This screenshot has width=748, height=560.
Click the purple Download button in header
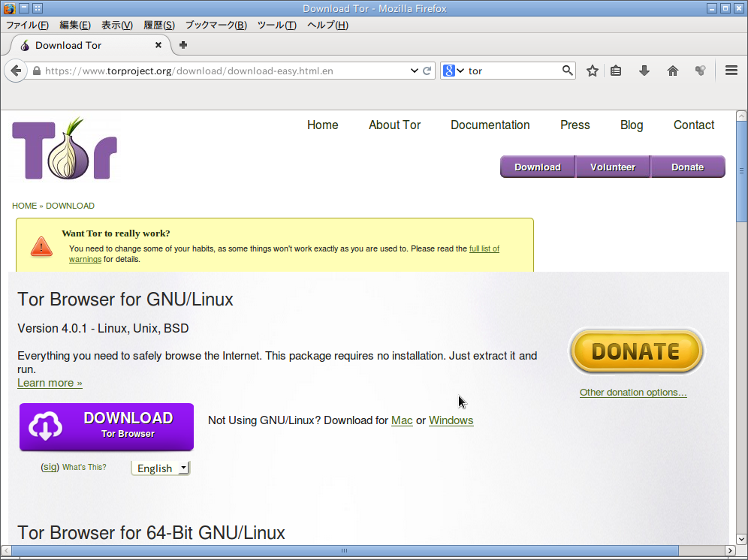coord(538,167)
